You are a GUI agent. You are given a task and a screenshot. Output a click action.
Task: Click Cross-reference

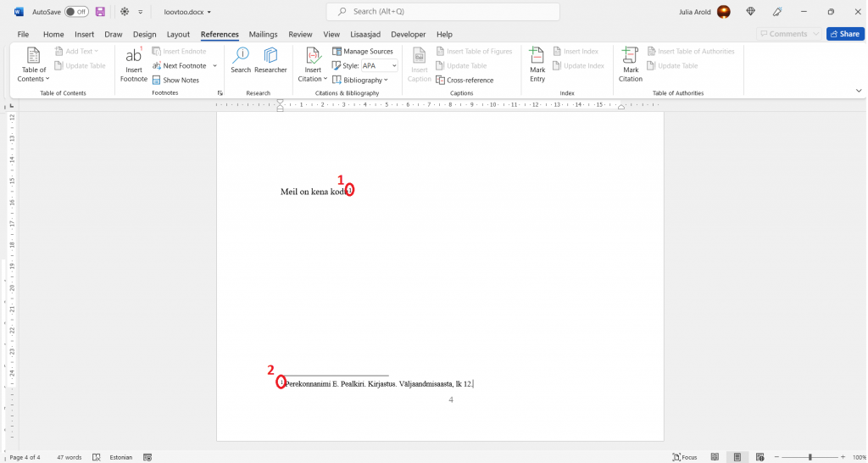465,80
